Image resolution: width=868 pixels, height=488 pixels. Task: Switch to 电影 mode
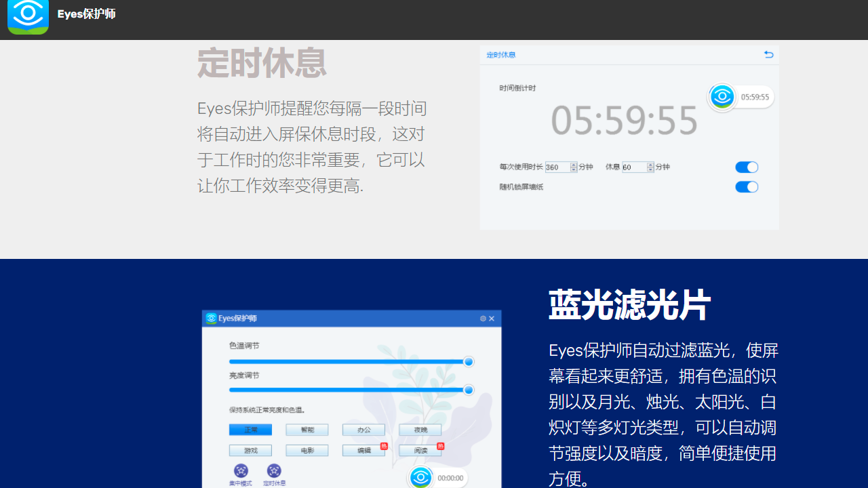[x=307, y=450]
